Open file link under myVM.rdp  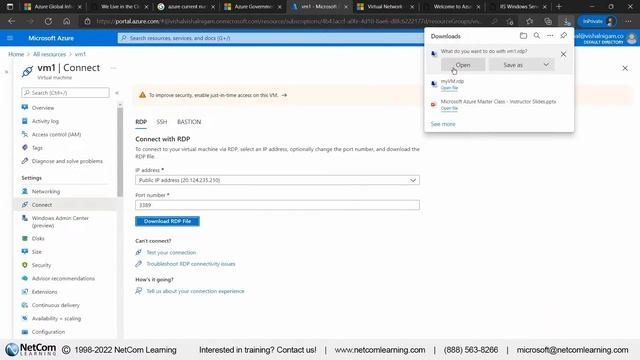pyautogui.click(x=449, y=88)
